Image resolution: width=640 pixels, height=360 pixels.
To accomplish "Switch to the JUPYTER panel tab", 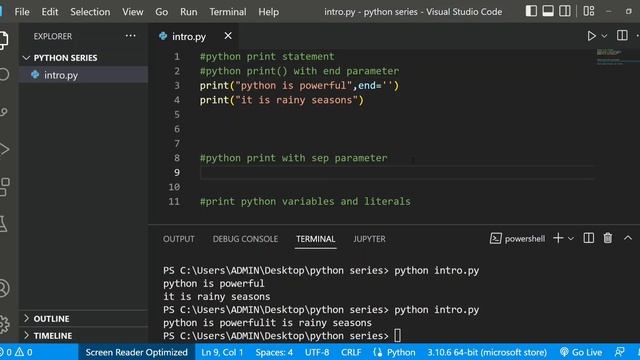I will [369, 239].
